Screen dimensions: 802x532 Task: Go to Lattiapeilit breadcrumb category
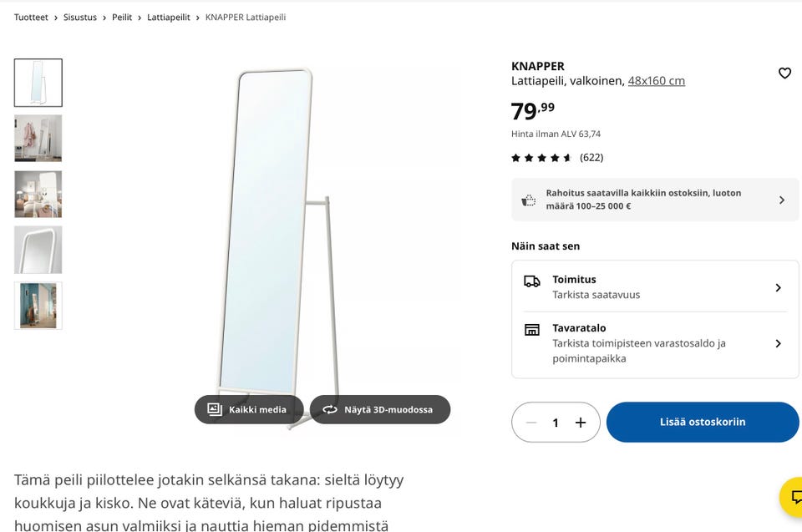tap(168, 18)
